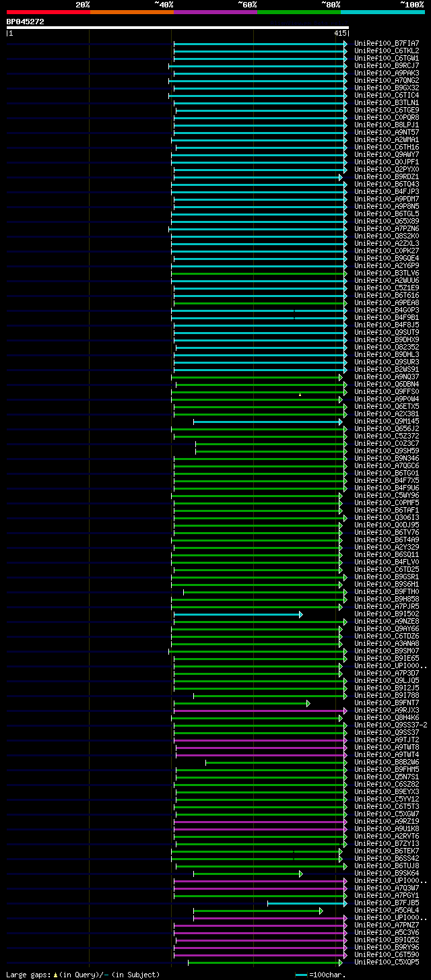Screen dimensions: 431x980
Task: Open hit UniRef100_C6TKL2
Action: tap(386, 51)
